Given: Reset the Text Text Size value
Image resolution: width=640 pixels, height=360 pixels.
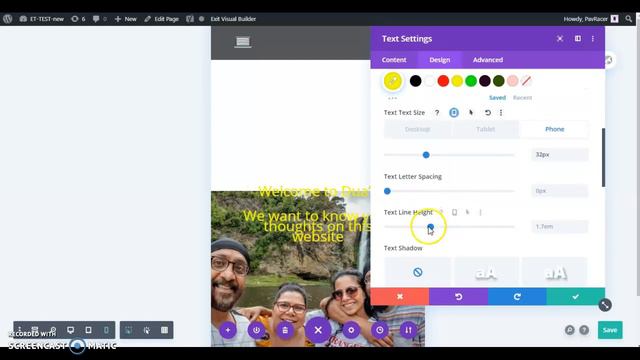Looking at the screenshot, I should 488,113.
